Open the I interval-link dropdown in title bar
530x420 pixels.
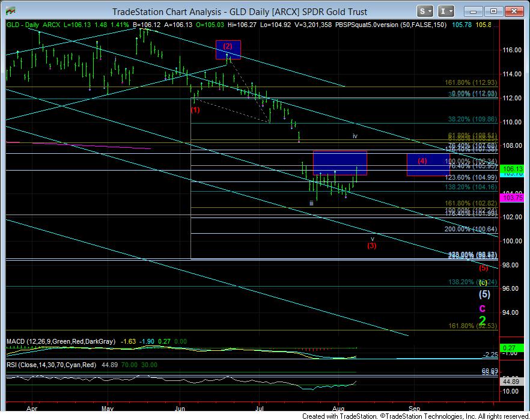click(x=446, y=11)
